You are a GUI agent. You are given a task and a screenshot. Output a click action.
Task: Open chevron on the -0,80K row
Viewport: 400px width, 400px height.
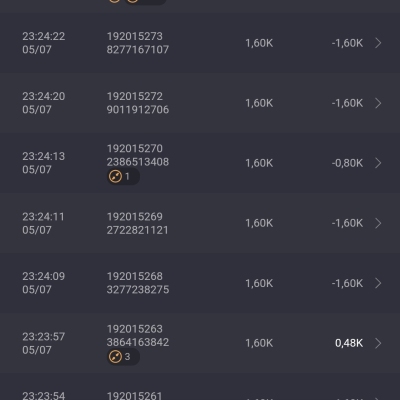click(x=378, y=163)
